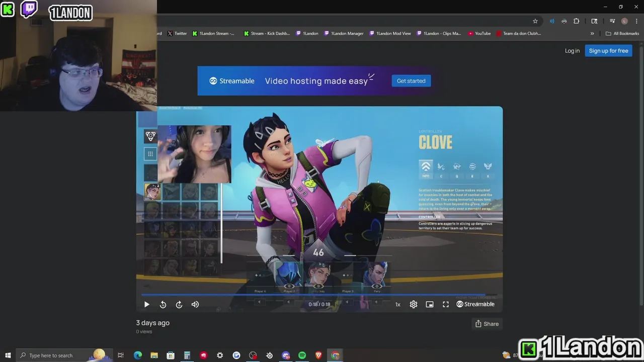Launch Microsoft Edge from taskbar

coord(138,355)
